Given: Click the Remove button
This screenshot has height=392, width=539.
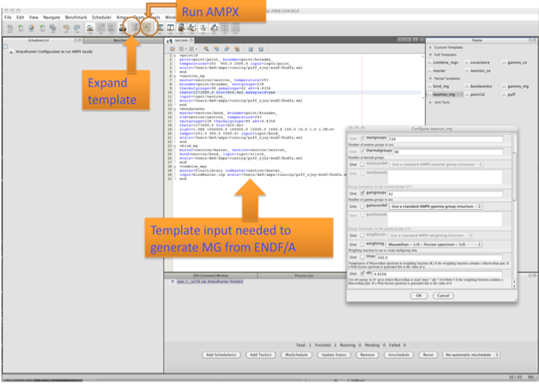Looking at the screenshot, I should click(x=367, y=354).
